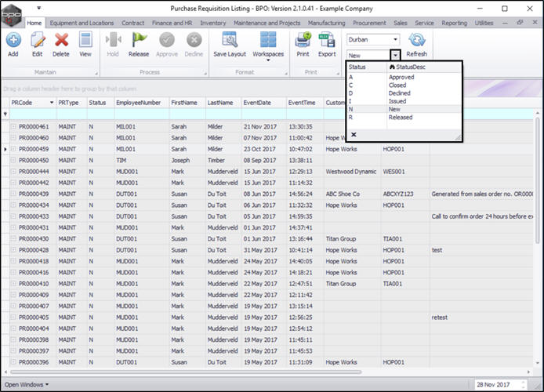The image size is (544, 392).
Task: Click the Save Layout icon
Action: pyautogui.click(x=229, y=40)
